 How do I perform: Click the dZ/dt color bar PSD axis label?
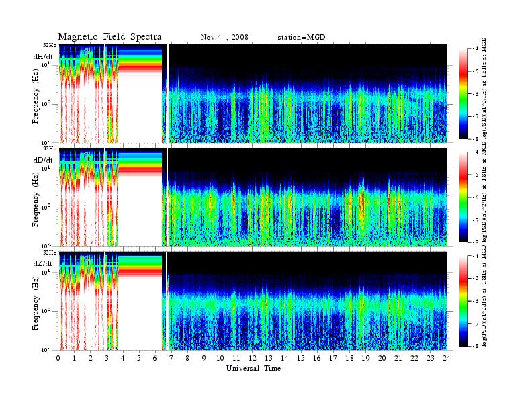pyautogui.click(x=484, y=295)
